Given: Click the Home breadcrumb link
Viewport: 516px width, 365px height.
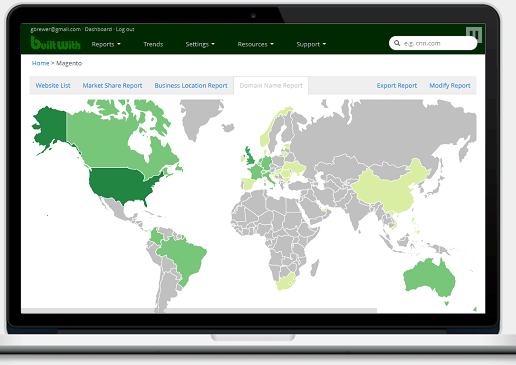Looking at the screenshot, I should 40,63.
